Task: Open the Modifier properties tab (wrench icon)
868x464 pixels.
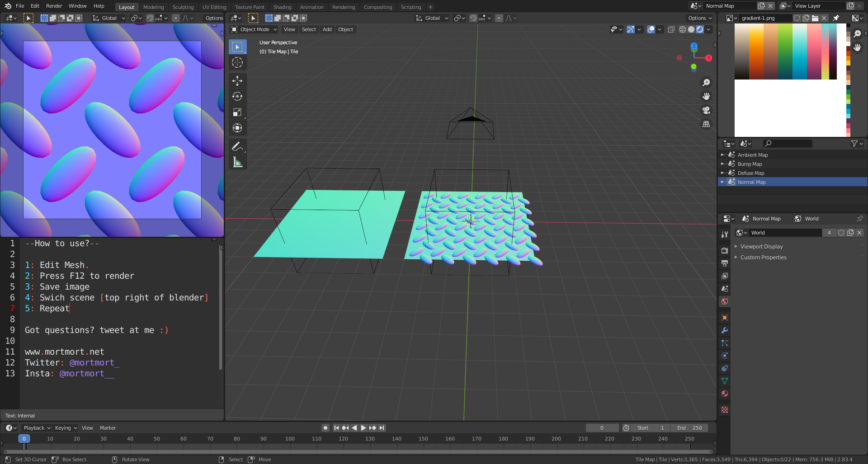Action: (725, 330)
